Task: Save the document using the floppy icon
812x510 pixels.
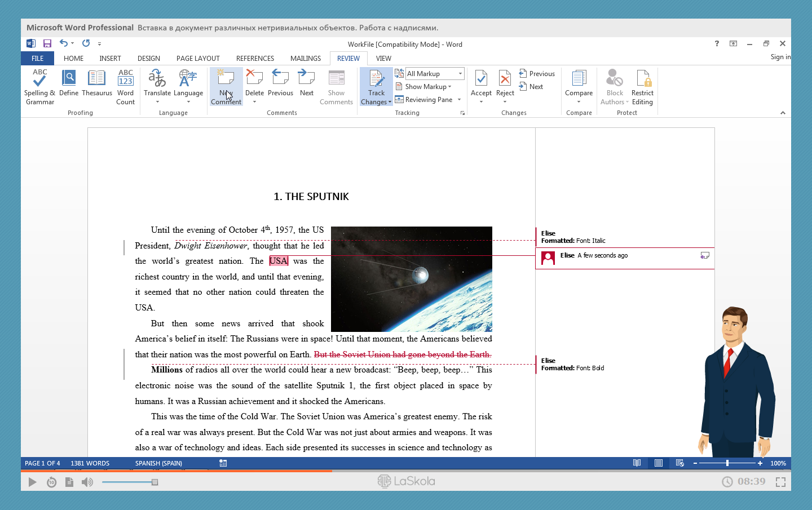Action: click(47, 43)
